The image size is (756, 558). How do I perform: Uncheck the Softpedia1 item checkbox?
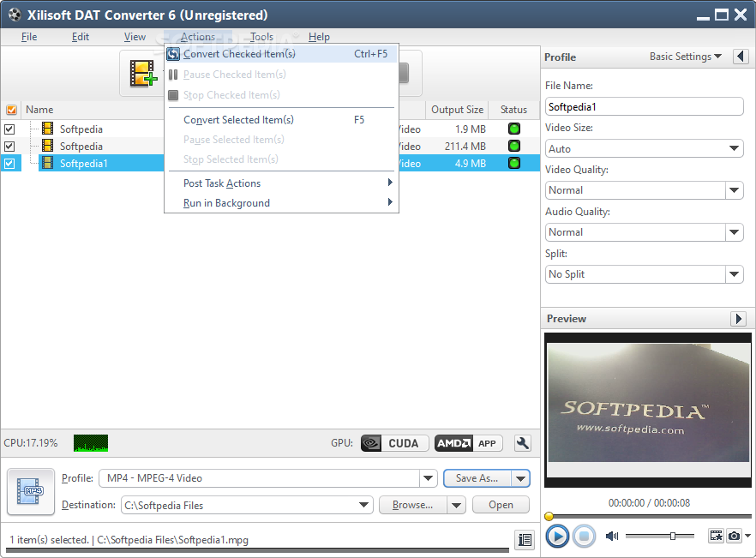9,164
